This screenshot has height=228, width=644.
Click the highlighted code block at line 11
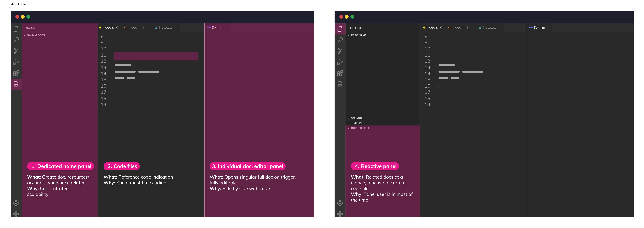[156, 56]
